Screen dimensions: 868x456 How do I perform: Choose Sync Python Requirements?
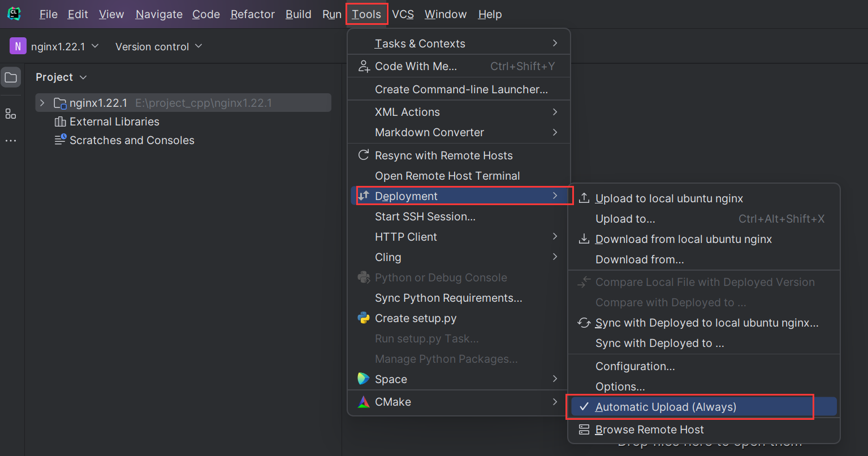coord(459,298)
